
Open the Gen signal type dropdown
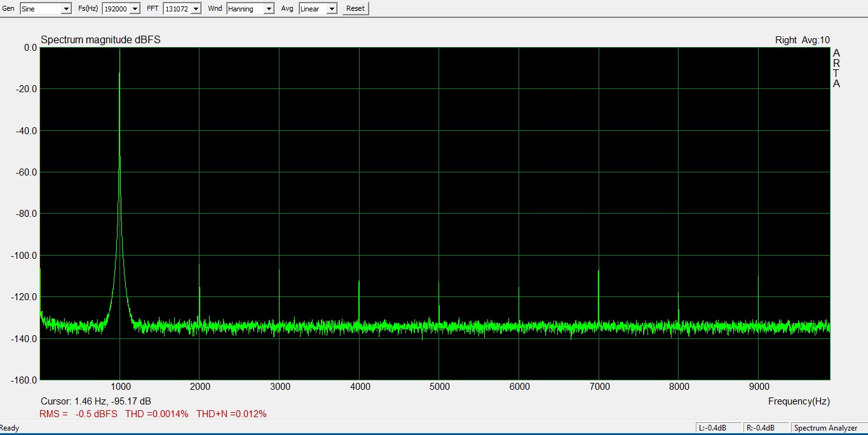(46, 8)
